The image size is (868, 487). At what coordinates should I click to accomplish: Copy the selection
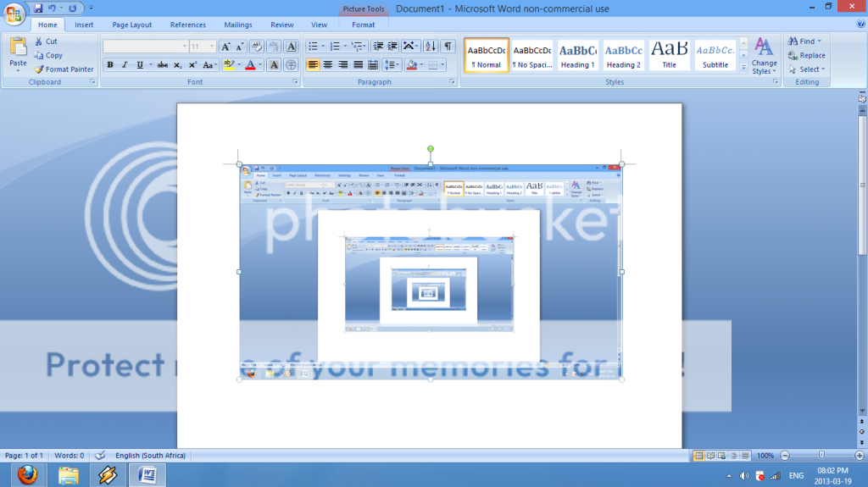[48, 55]
